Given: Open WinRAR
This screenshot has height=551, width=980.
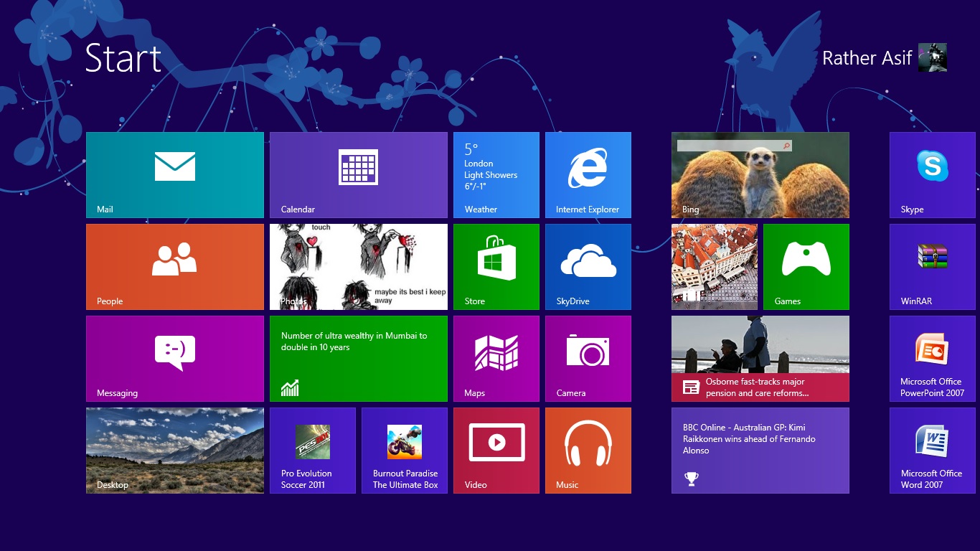Looking at the screenshot, I should pyautogui.click(x=932, y=266).
